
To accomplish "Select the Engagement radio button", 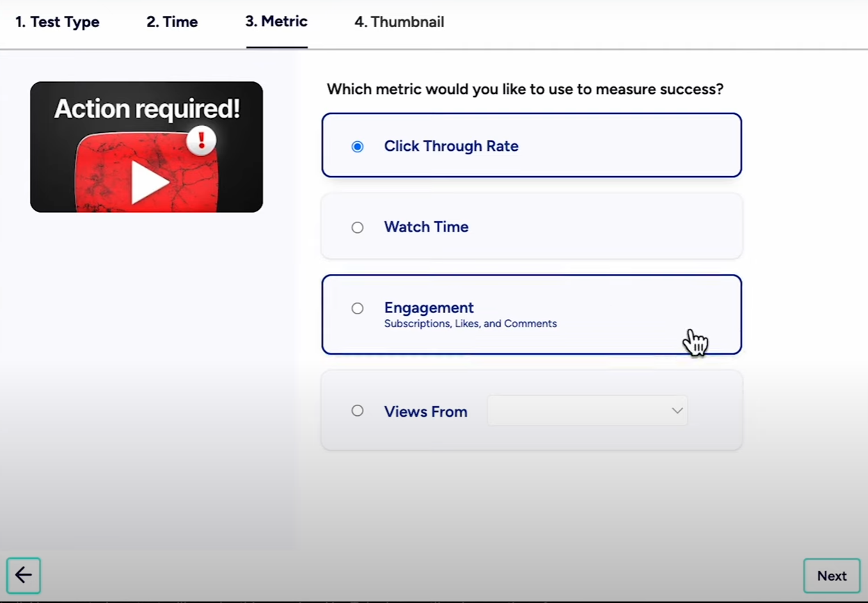I will pos(357,308).
